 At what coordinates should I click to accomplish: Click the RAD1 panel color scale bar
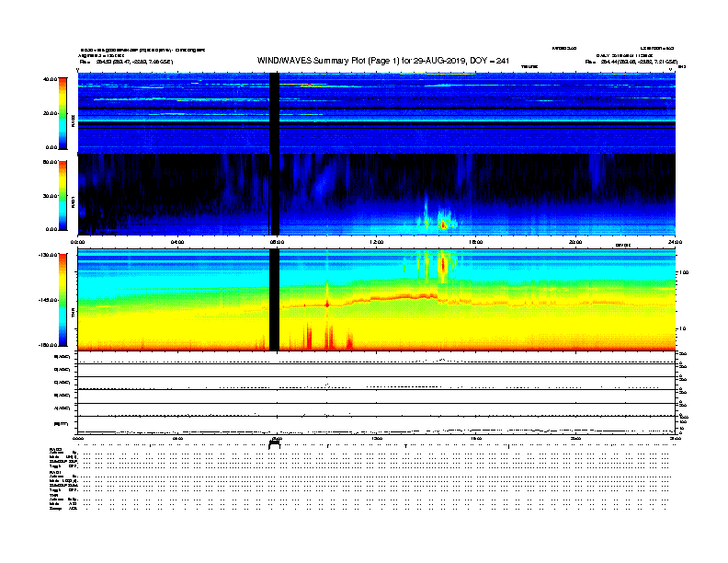pos(63,196)
